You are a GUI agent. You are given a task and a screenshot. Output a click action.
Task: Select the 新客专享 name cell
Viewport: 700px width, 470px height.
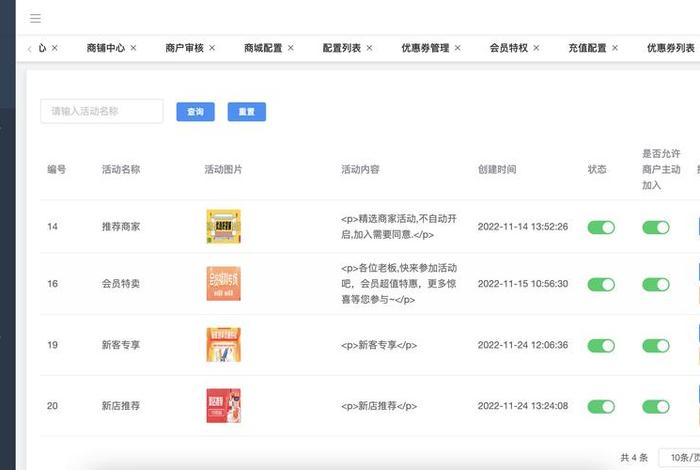point(121,345)
